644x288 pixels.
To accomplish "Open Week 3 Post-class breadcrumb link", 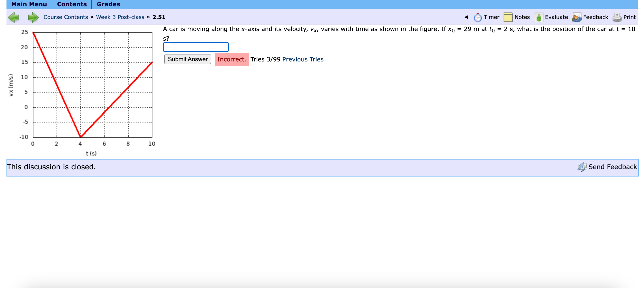I will 120,17.
